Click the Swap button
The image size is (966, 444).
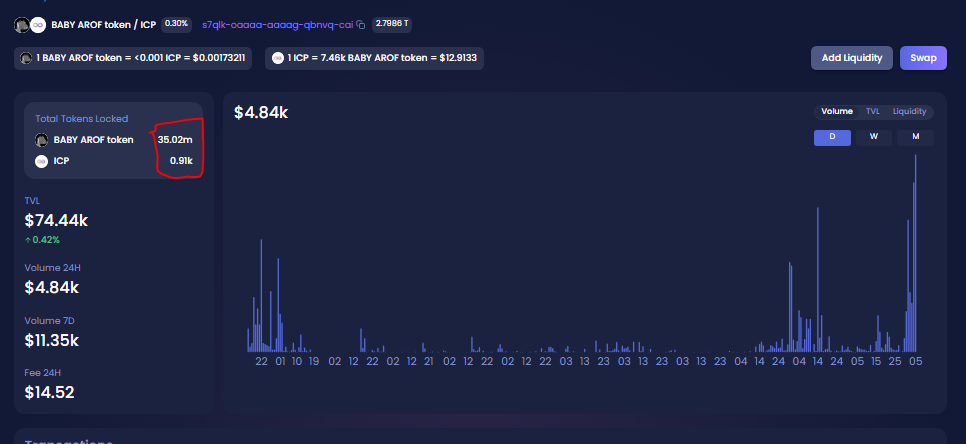click(923, 58)
